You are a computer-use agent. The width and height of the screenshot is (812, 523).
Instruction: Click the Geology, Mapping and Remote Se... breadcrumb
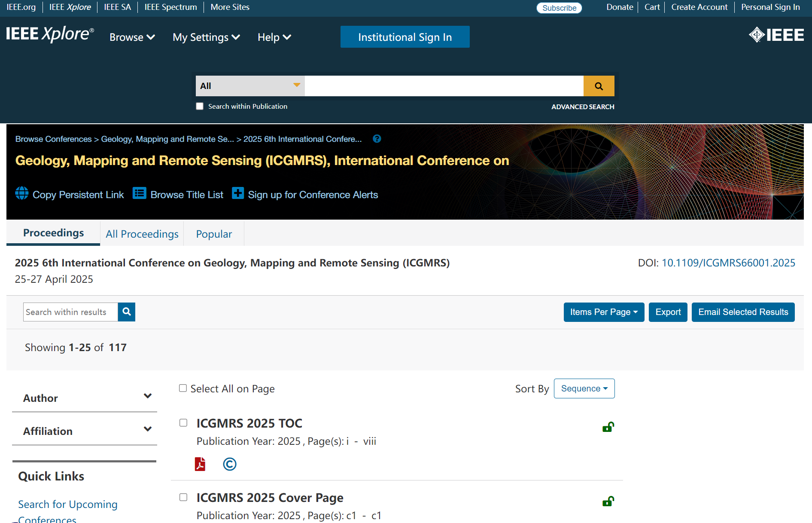coord(167,139)
